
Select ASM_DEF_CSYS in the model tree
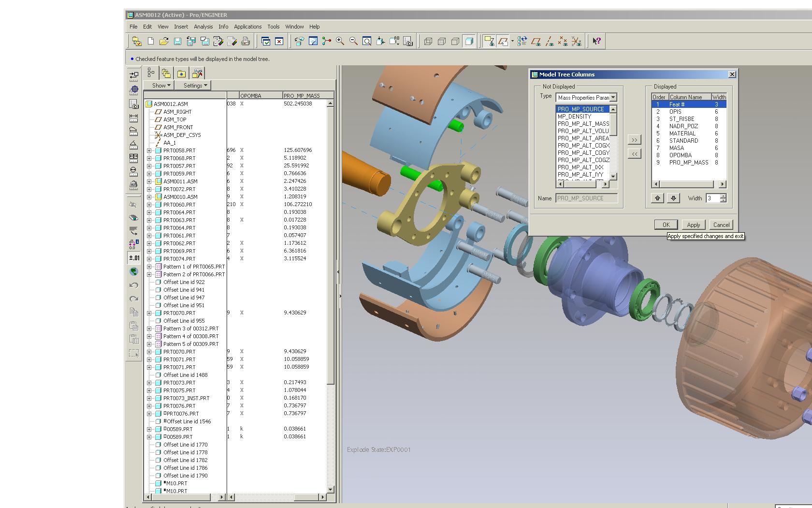[x=182, y=135]
